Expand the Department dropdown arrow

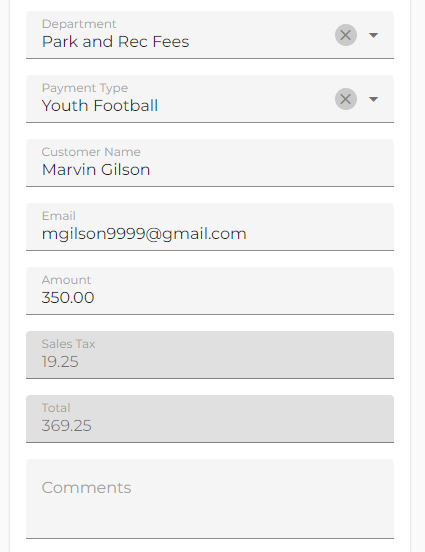click(373, 35)
